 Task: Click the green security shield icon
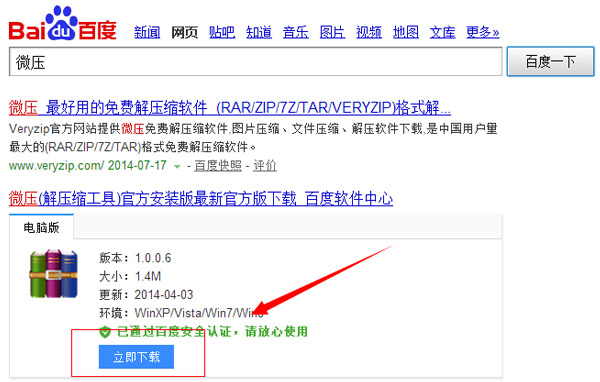click(x=105, y=331)
